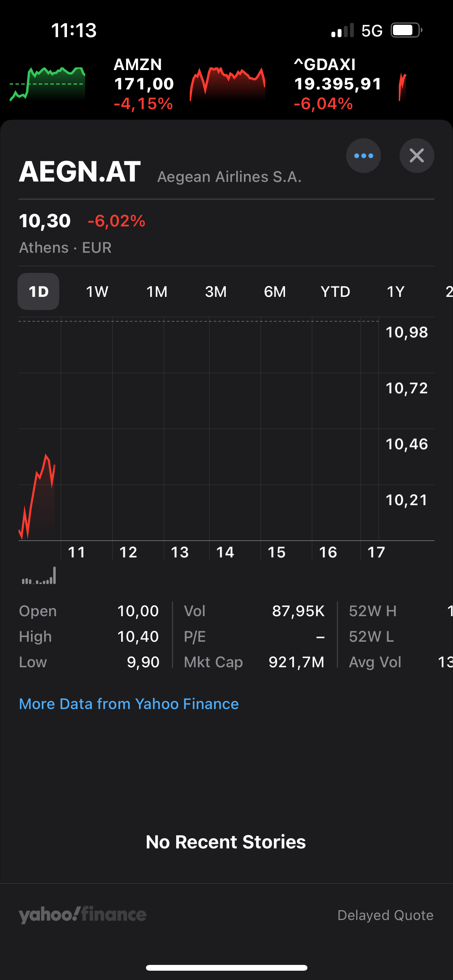Tap the red intraday price line chart
Viewport: 453px width, 980px height.
[37, 497]
